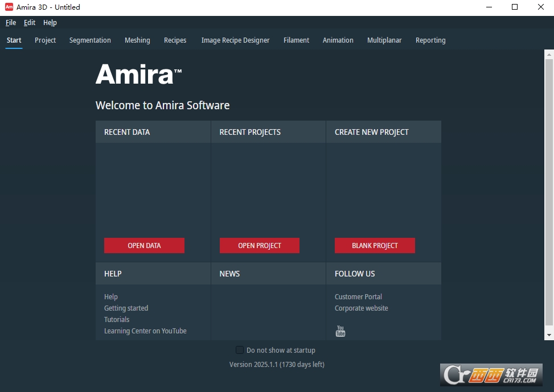Switch to the Filament tab
The image size is (554, 392).
pyautogui.click(x=296, y=40)
